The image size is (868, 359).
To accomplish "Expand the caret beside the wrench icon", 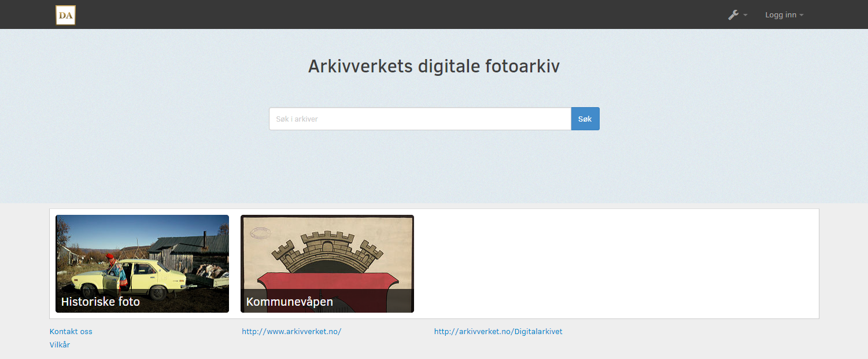I will pyautogui.click(x=745, y=15).
